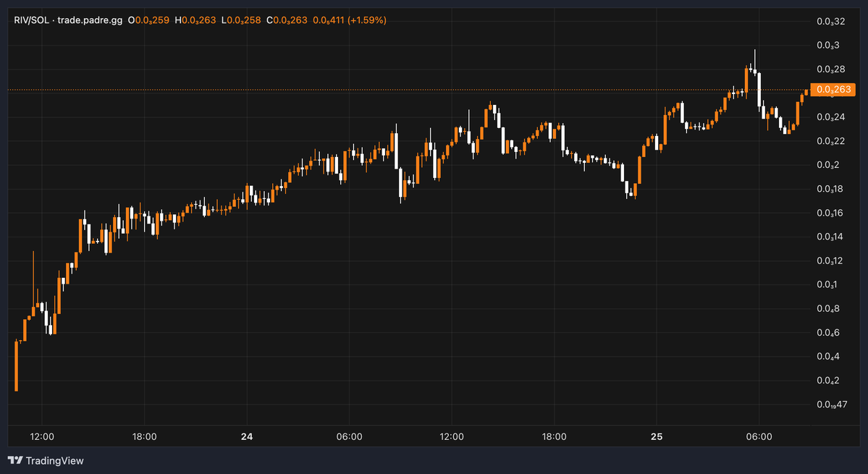Click the 0.0₃14 price axis label
Viewport: 868px width, 474px height.
pos(831,237)
